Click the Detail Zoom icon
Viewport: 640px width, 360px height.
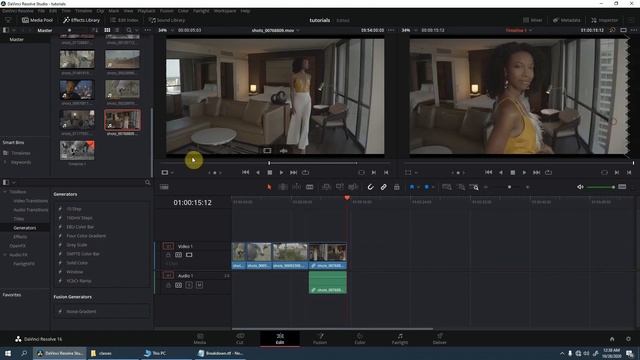(x=461, y=187)
